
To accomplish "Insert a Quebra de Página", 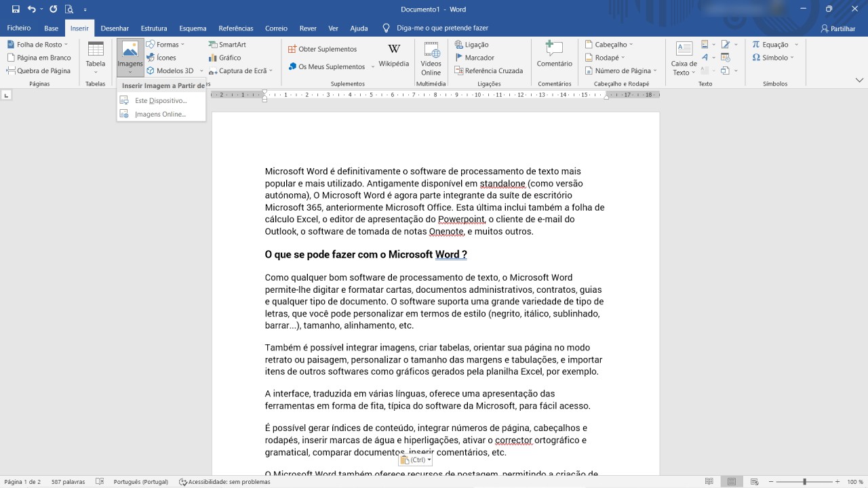I will (39, 70).
